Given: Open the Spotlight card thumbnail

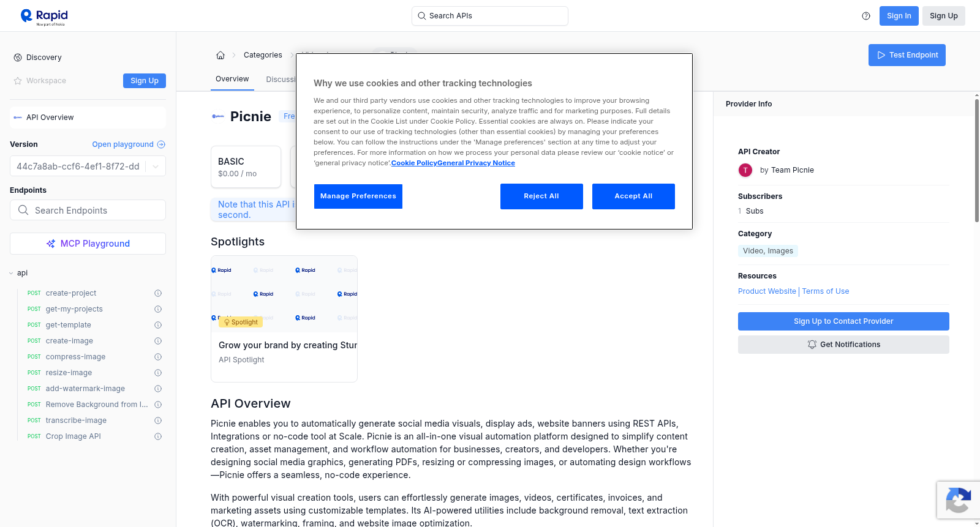Looking at the screenshot, I should [284, 294].
